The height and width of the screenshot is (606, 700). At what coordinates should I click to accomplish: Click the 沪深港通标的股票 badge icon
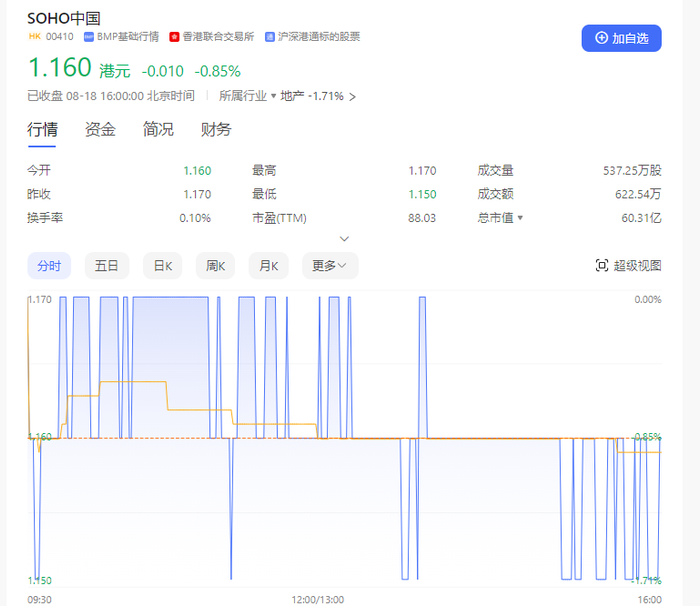click(x=270, y=37)
